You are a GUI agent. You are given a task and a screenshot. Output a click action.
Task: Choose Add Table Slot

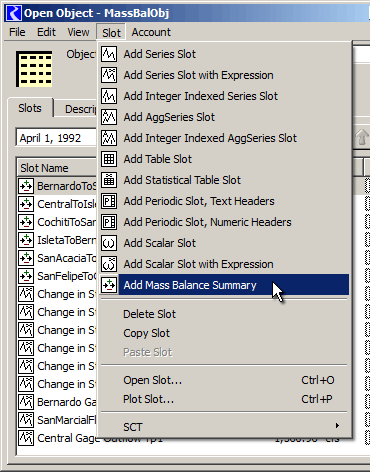tap(225, 159)
